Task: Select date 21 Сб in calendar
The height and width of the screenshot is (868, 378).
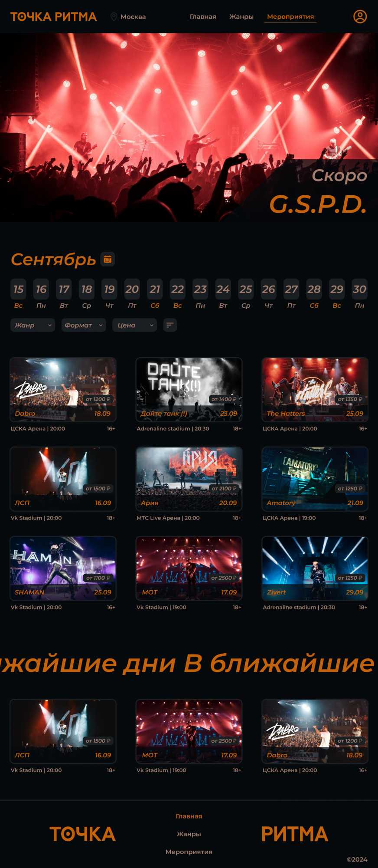Action: tap(155, 294)
